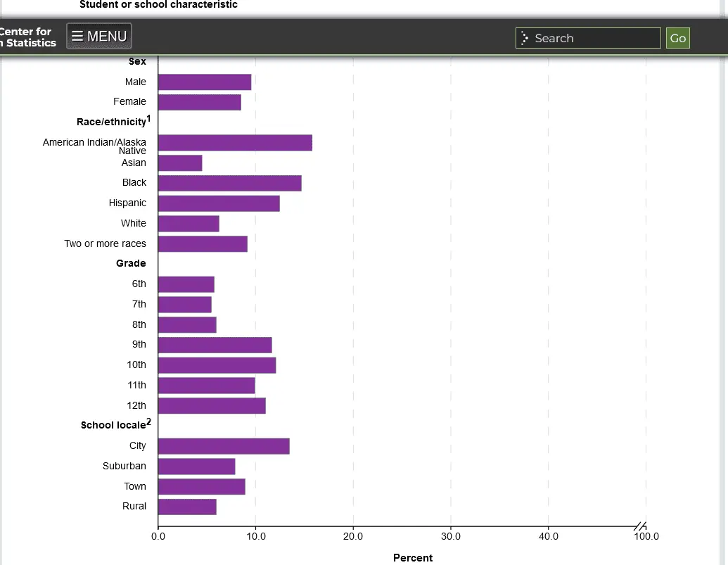728x565 pixels.
Task: Click the 6th grade bar
Action: click(186, 284)
